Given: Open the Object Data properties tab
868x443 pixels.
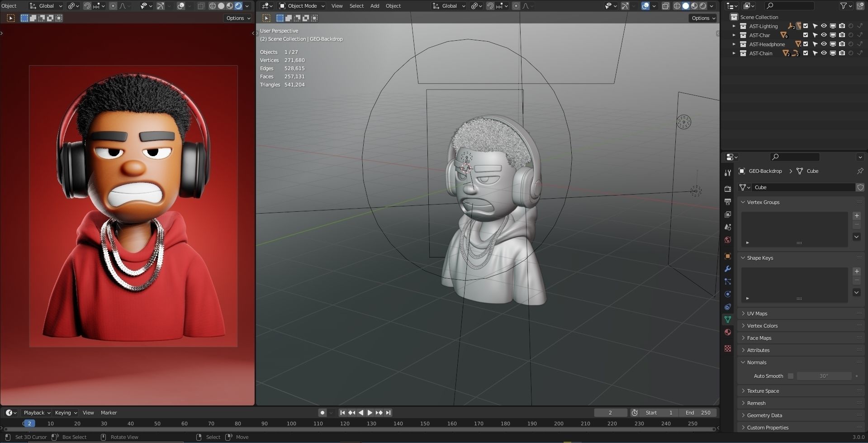Looking at the screenshot, I should (x=727, y=319).
